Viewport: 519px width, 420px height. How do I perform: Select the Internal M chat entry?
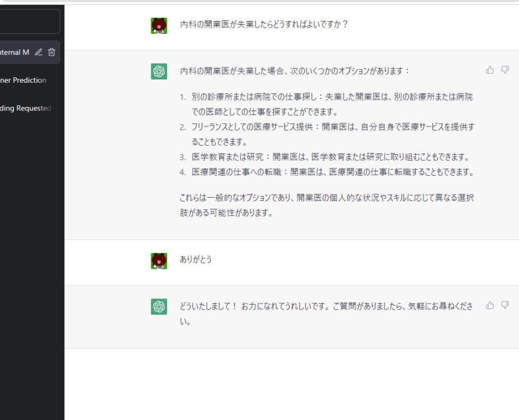(x=30, y=52)
